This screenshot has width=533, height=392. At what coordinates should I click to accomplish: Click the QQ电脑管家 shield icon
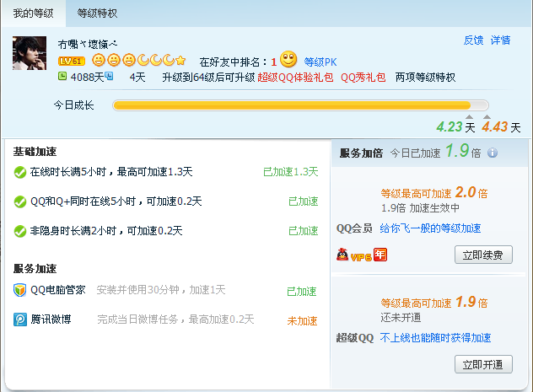(x=20, y=290)
